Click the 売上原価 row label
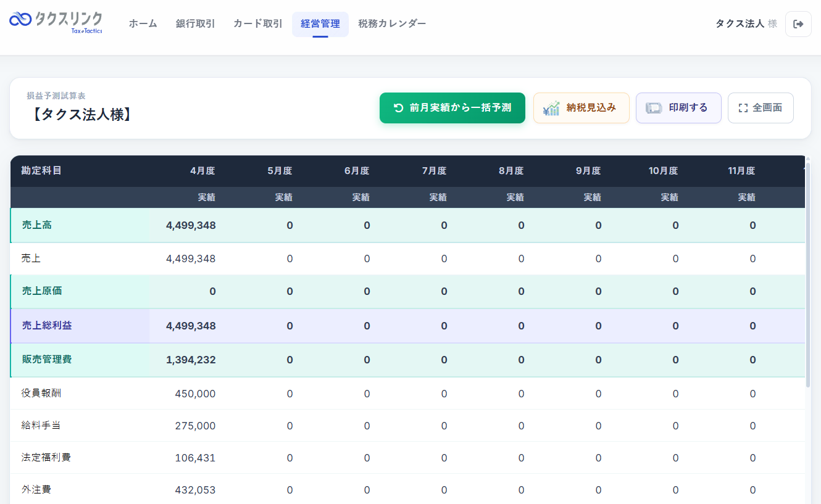The image size is (821, 504). pos(42,291)
